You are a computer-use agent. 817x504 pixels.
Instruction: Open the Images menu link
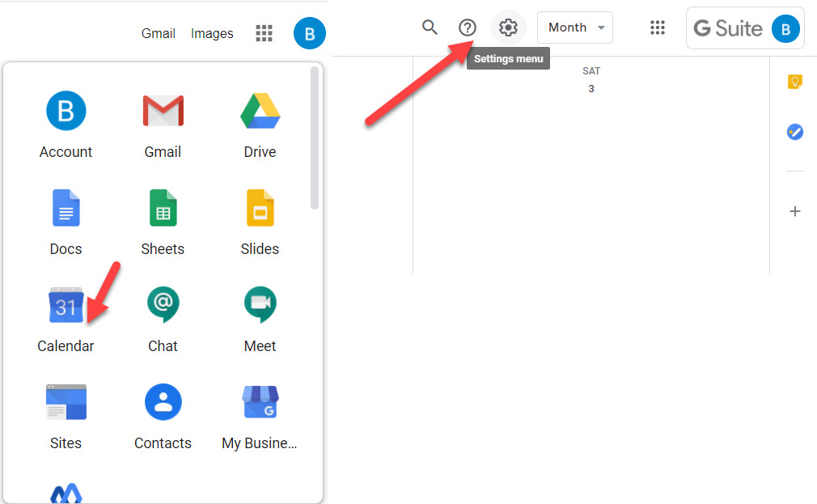click(x=211, y=33)
